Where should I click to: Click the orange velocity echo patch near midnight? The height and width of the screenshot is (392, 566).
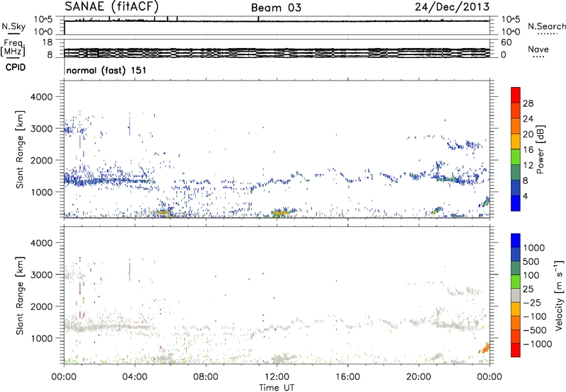pyautogui.click(x=485, y=348)
